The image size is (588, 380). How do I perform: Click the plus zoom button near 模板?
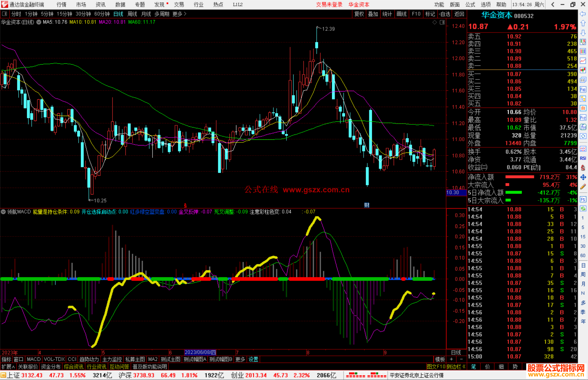[x=451, y=359]
